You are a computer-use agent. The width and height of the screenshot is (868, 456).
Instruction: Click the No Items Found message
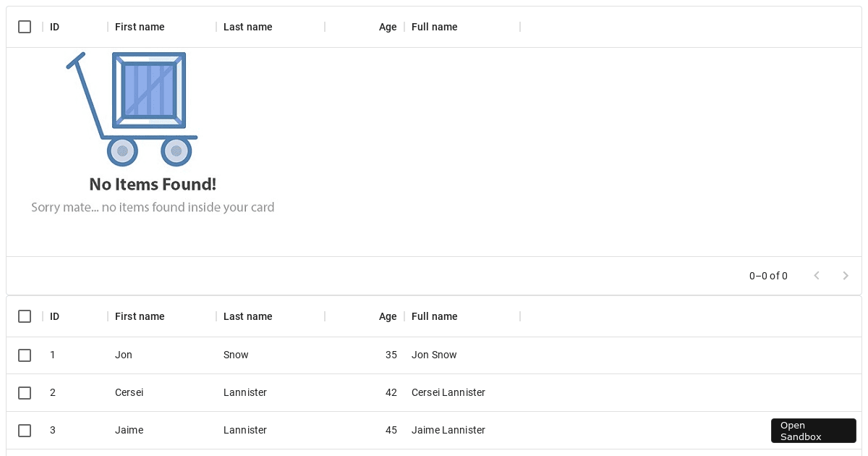coord(152,185)
